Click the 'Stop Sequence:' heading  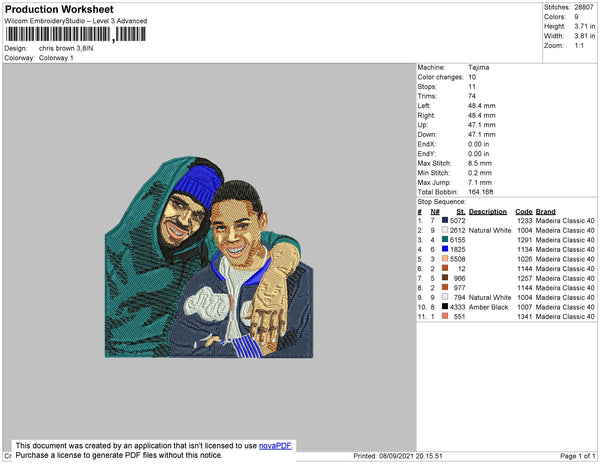tap(442, 202)
